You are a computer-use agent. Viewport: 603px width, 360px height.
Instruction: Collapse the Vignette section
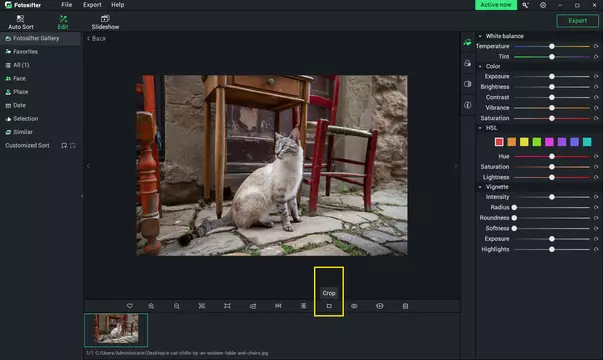(480, 187)
